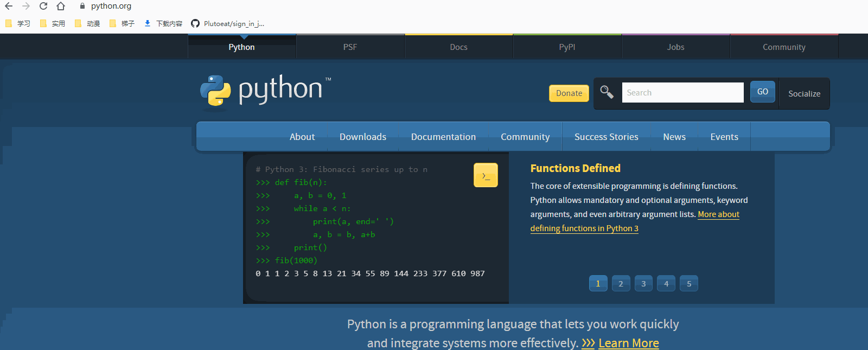This screenshot has height=350, width=868.
Task: Switch to the PSF top tab
Action: [350, 47]
